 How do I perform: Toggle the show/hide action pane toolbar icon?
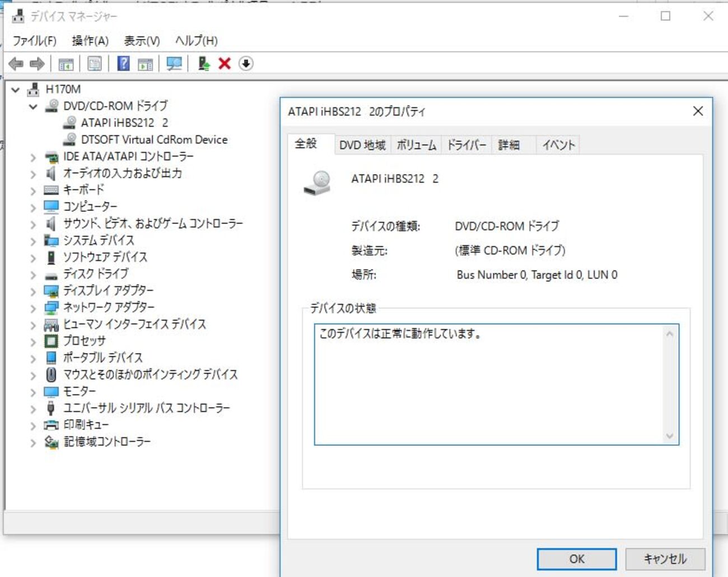[x=146, y=64]
